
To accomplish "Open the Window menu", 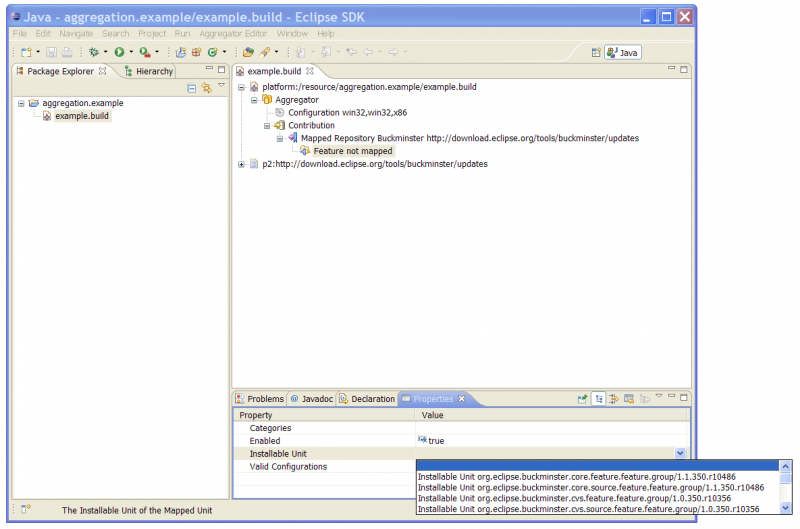I will click(x=292, y=34).
